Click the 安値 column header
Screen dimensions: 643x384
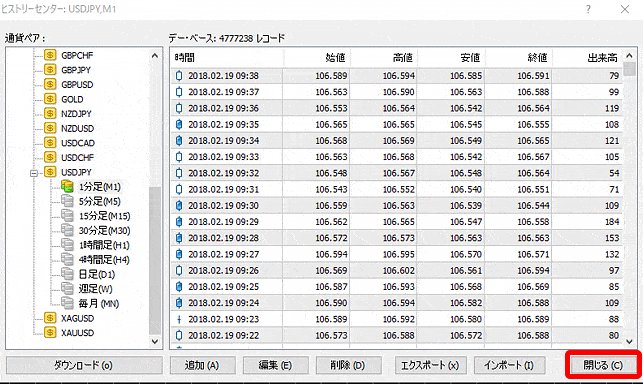pos(451,57)
